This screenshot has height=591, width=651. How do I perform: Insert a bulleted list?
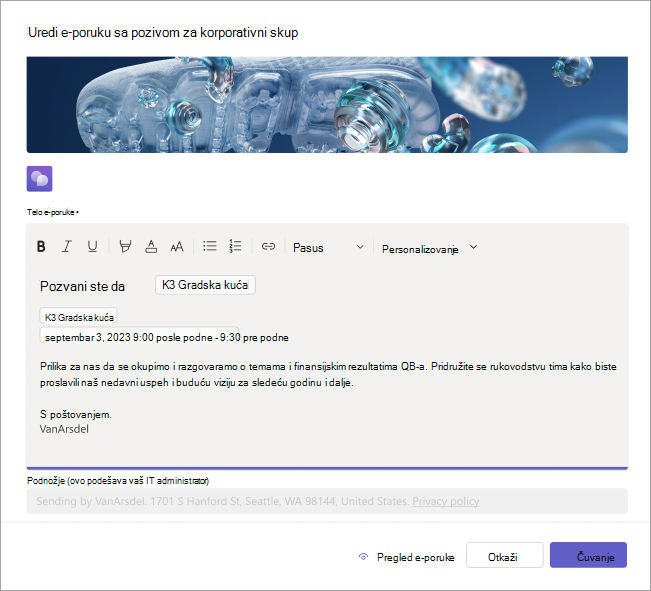tap(210, 246)
